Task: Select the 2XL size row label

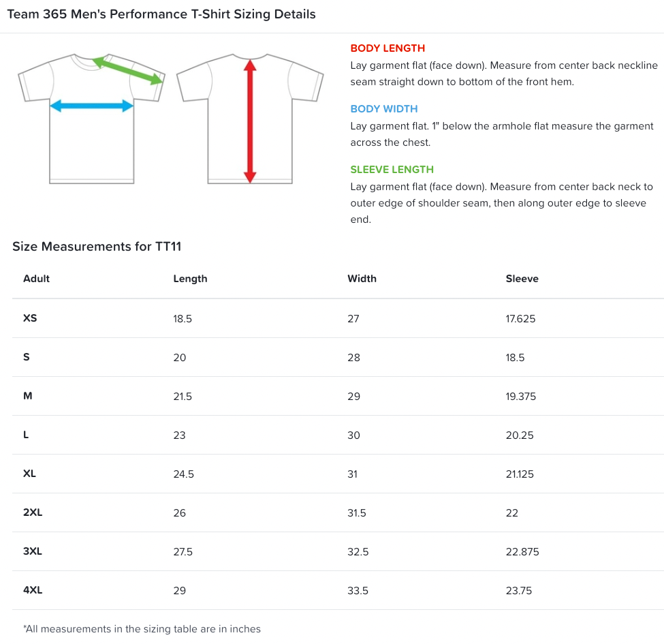Action: [x=33, y=512]
